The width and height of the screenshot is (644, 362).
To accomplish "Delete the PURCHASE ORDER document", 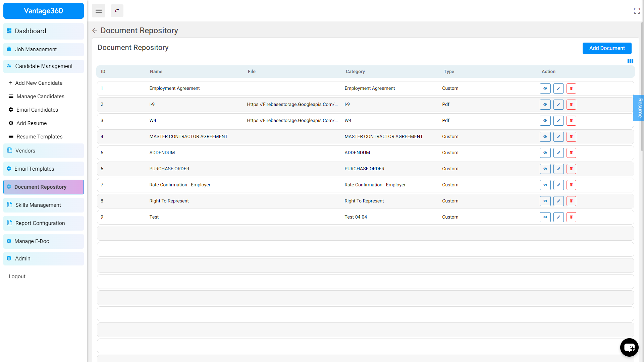I will [571, 169].
